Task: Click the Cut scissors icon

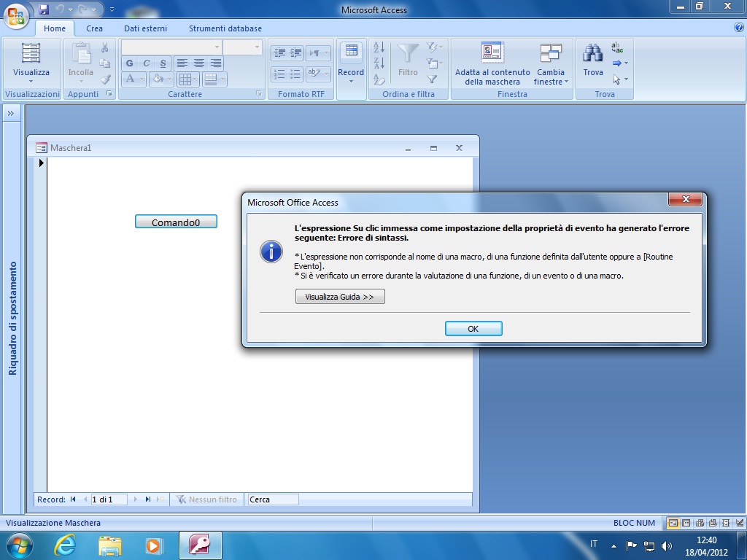Action: (x=105, y=47)
